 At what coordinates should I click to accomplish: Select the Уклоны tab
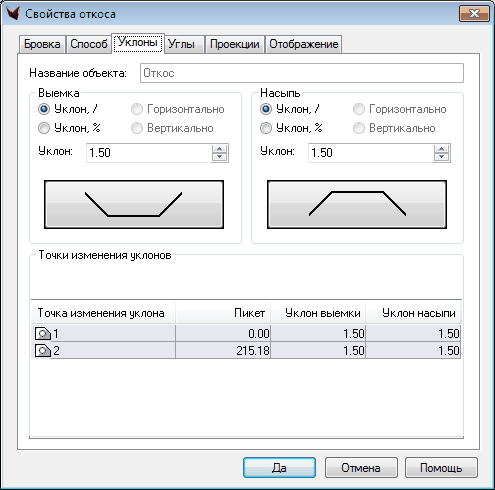click(138, 43)
